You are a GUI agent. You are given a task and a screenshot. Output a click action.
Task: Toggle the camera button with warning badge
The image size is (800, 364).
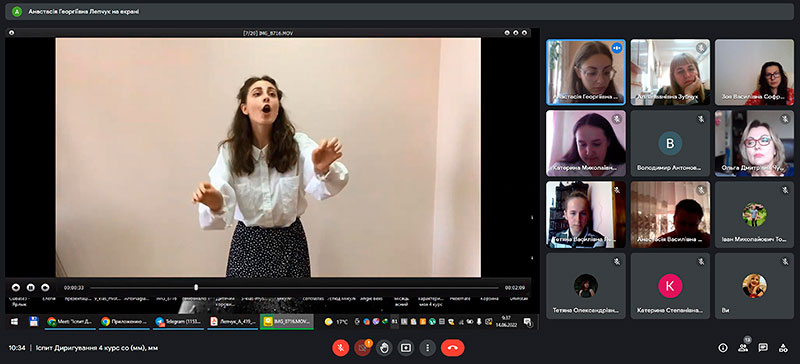(x=362, y=348)
